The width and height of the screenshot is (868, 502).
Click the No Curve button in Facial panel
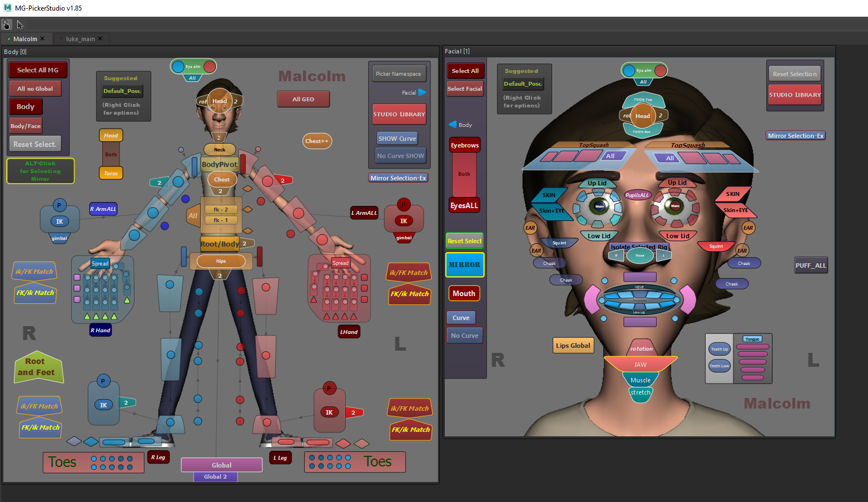point(465,336)
